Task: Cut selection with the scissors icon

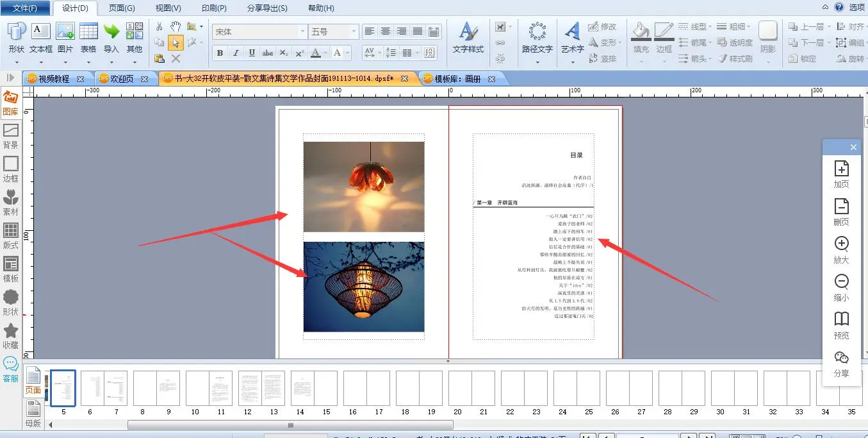Action: (x=160, y=27)
